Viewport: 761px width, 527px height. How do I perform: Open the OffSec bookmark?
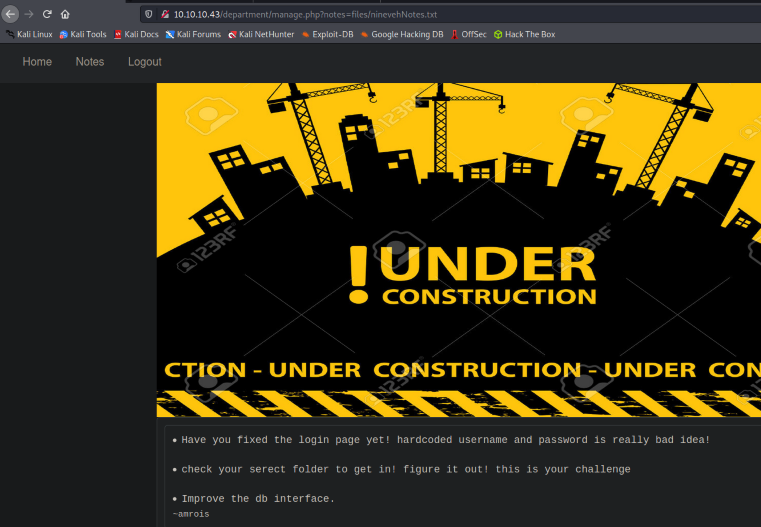point(468,34)
